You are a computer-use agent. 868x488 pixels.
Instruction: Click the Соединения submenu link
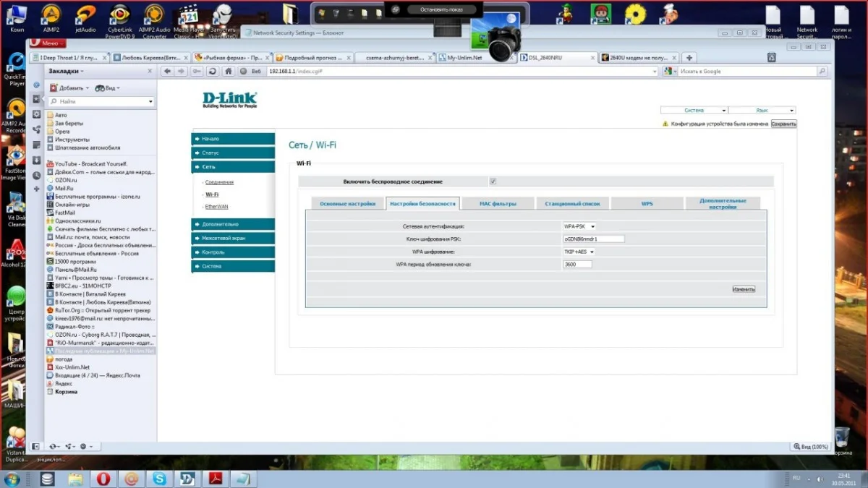point(219,182)
